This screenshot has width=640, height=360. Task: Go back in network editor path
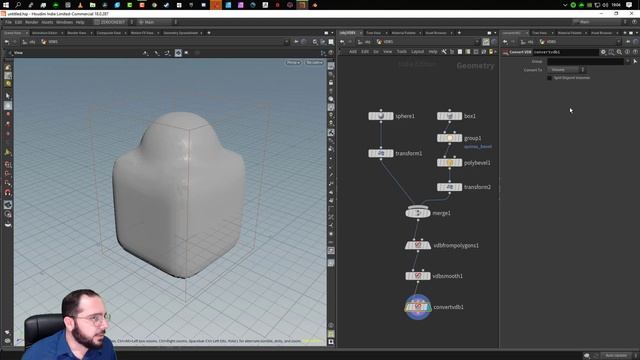point(342,42)
